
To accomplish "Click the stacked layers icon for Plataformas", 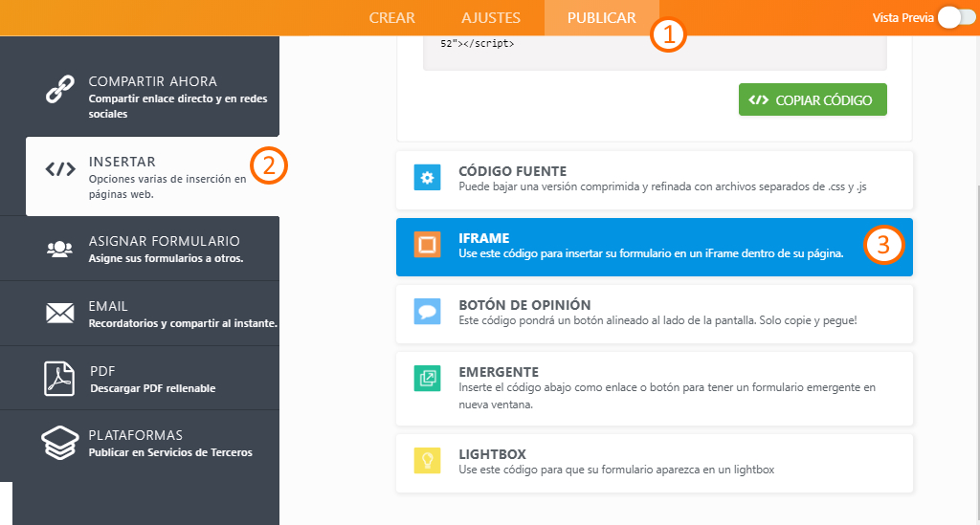I will click(x=60, y=443).
